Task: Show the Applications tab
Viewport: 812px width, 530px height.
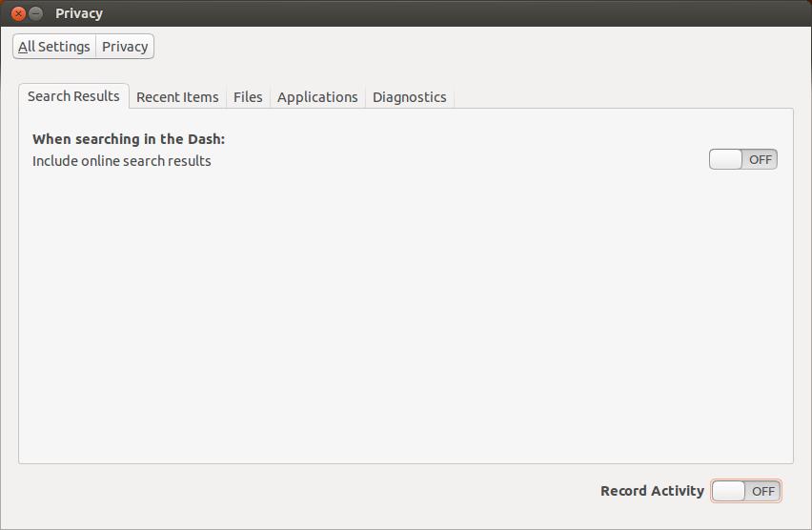Action: point(317,97)
